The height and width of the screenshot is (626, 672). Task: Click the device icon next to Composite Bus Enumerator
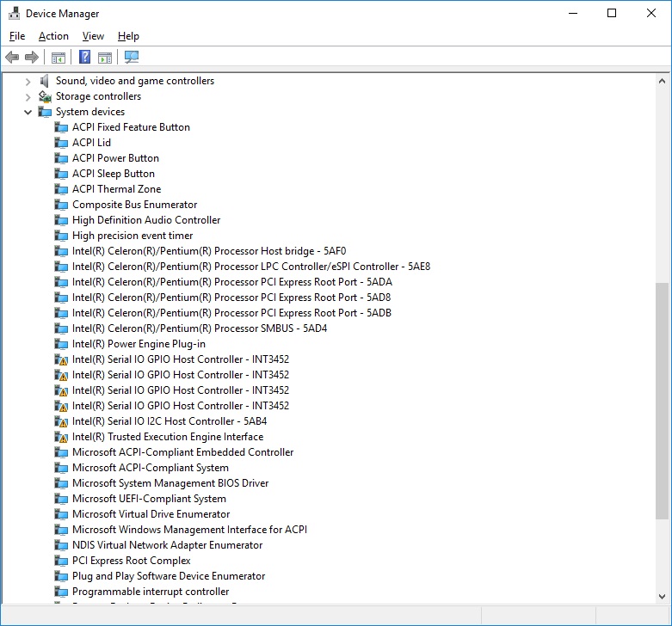coord(61,205)
